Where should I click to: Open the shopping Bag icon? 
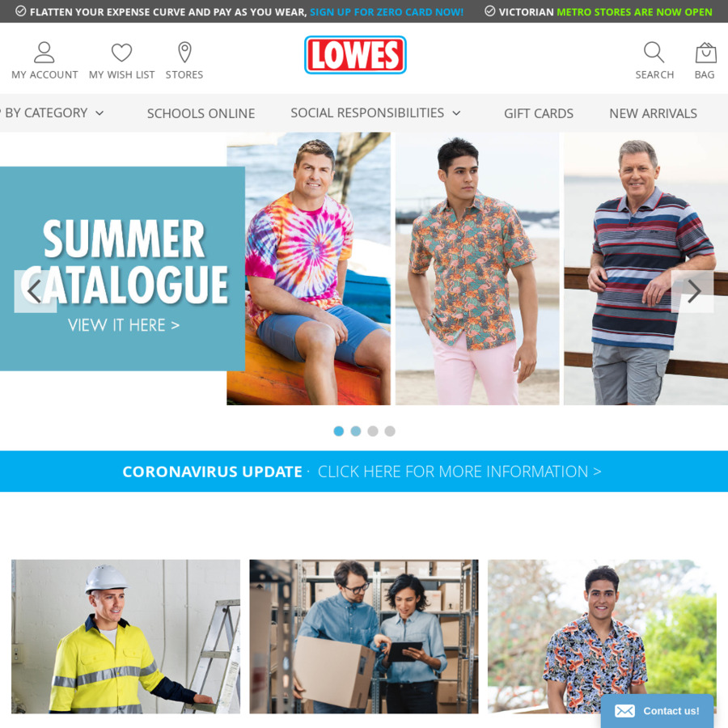(705, 53)
